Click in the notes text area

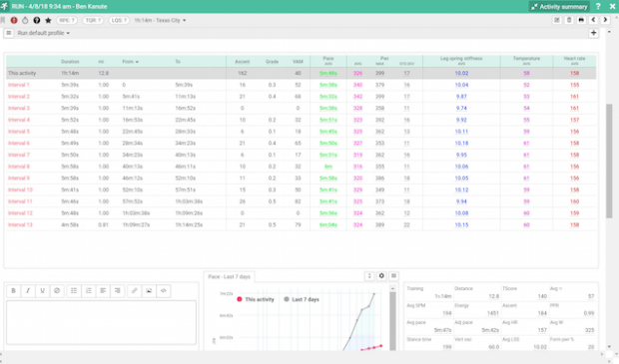coord(101,322)
